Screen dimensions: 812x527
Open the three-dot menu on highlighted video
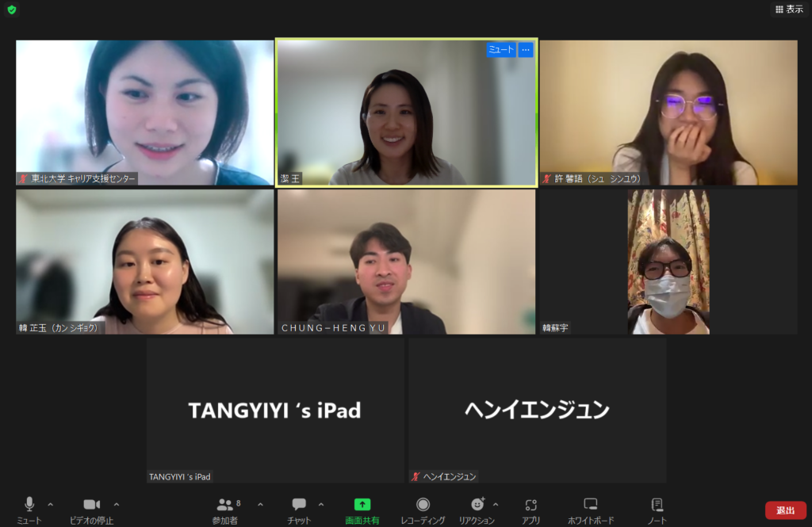pyautogui.click(x=526, y=49)
